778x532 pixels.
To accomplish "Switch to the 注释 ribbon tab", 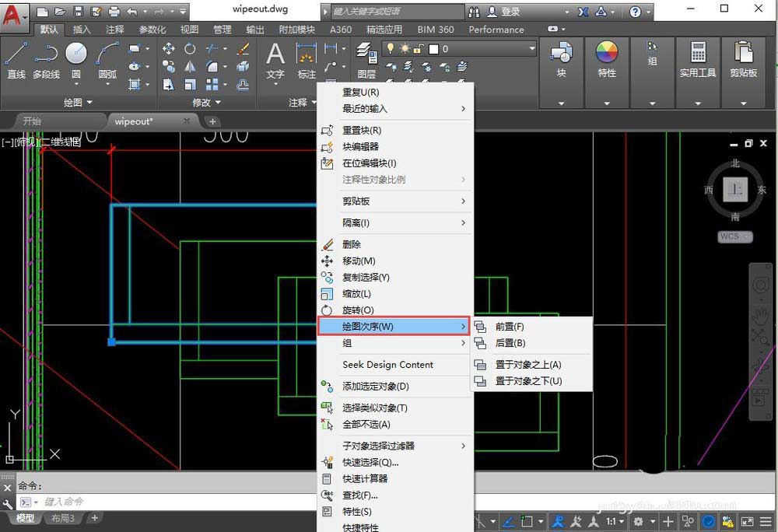I will click(114, 30).
